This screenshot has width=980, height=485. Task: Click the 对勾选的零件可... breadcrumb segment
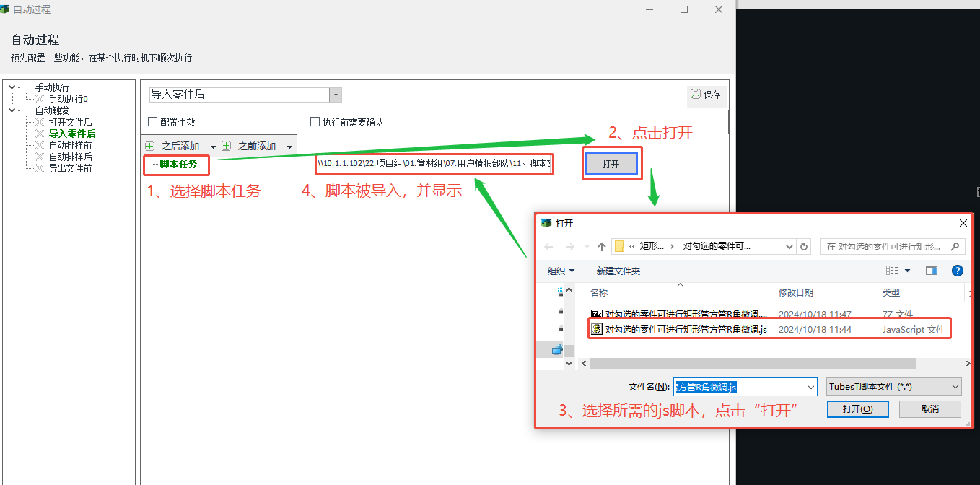716,246
